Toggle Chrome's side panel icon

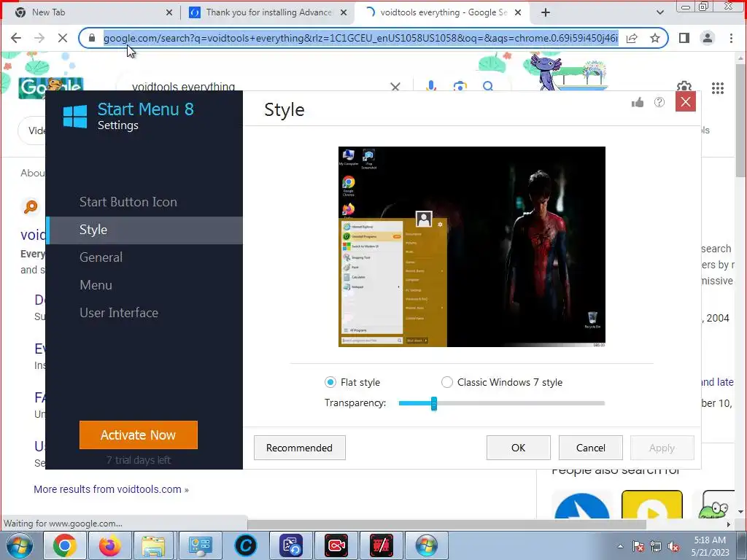[x=684, y=38]
